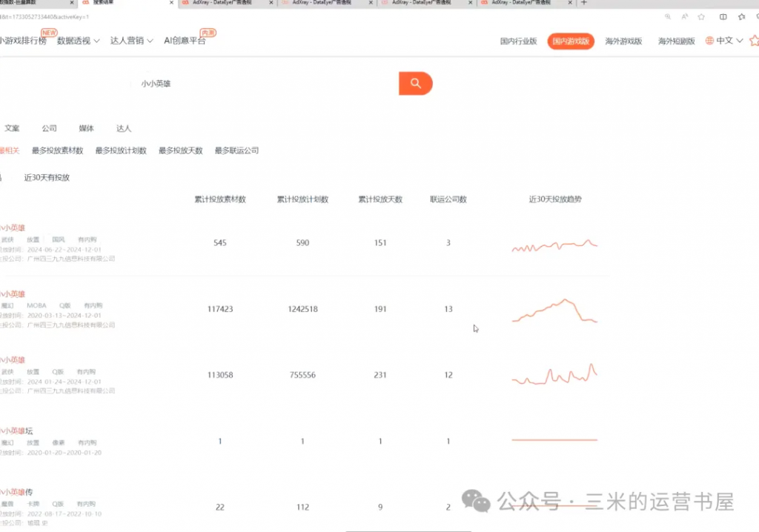Filter by 近30天有投放 option
The height and width of the screenshot is (532, 759).
click(47, 178)
